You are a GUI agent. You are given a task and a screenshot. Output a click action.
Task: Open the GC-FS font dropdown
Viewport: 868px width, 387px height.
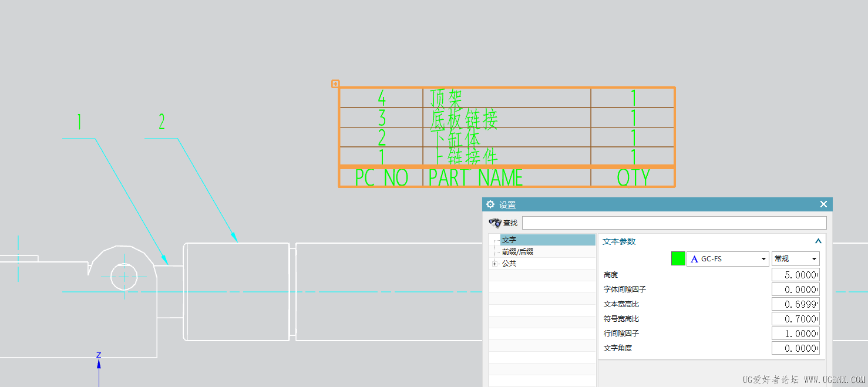click(x=728, y=258)
